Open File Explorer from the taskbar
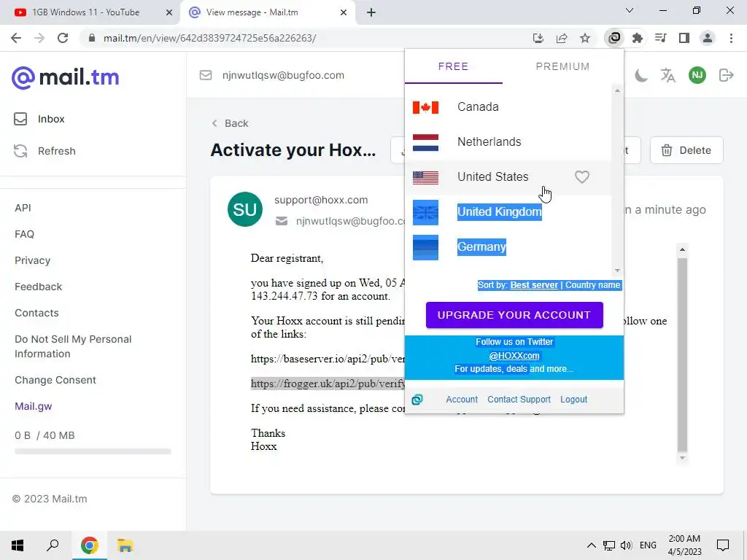Image resolution: width=747 pixels, height=560 pixels. point(125,545)
